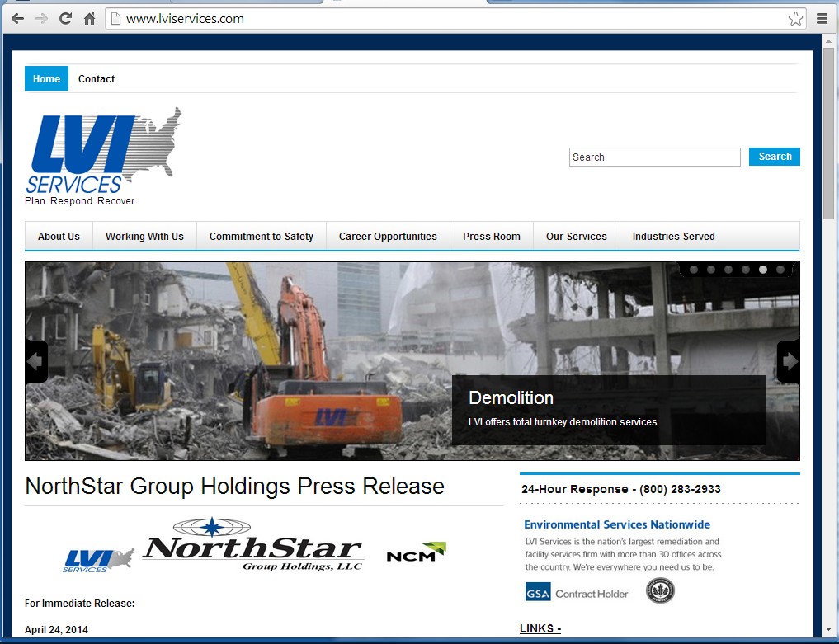Click the scrollbar up arrow
The image size is (839, 644).
(x=828, y=40)
